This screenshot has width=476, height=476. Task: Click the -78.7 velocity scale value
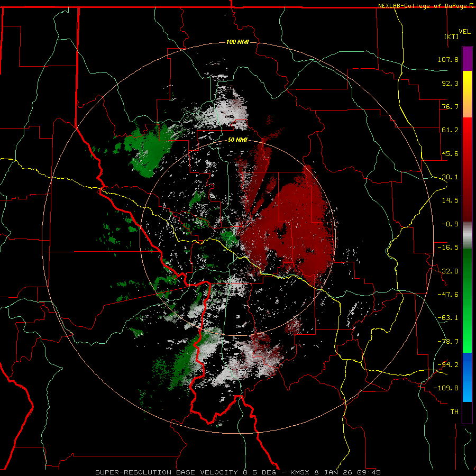pyautogui.click(x=448, y=342)
